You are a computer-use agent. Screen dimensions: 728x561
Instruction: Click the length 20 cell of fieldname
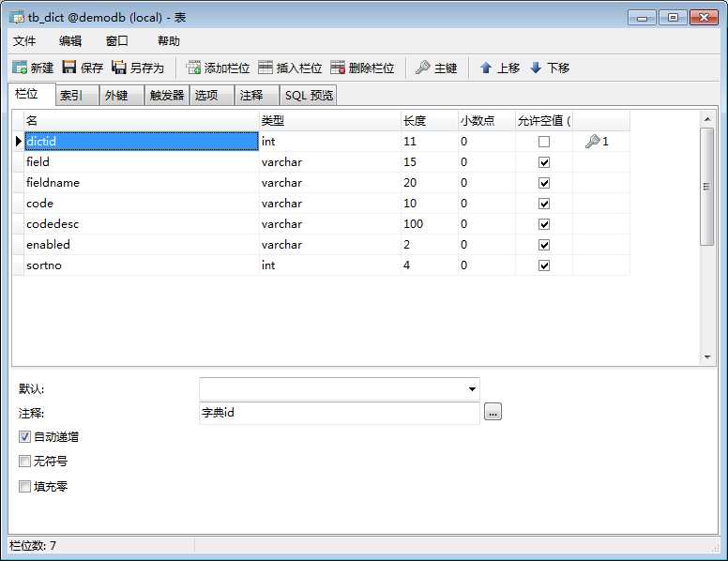430,183
